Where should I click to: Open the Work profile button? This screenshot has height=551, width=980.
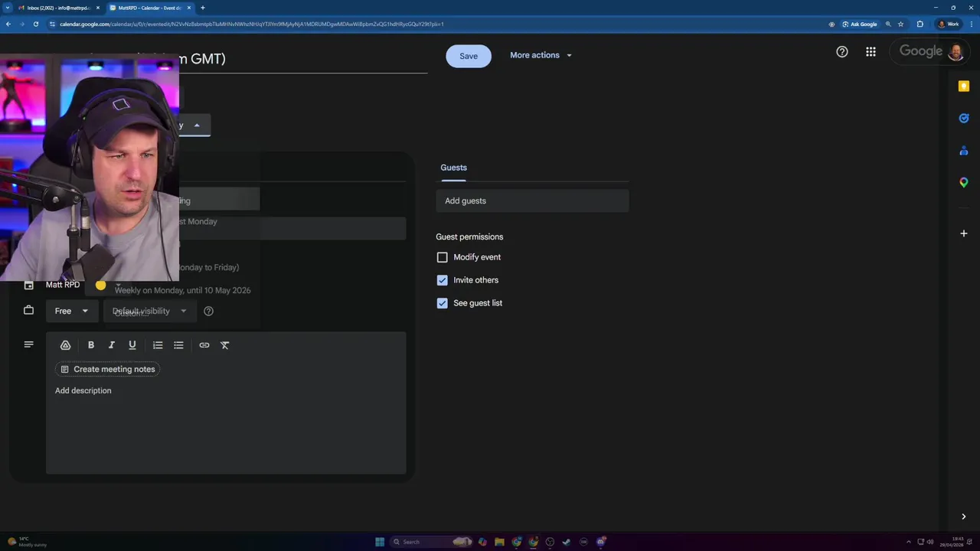[x=949, y=24]
